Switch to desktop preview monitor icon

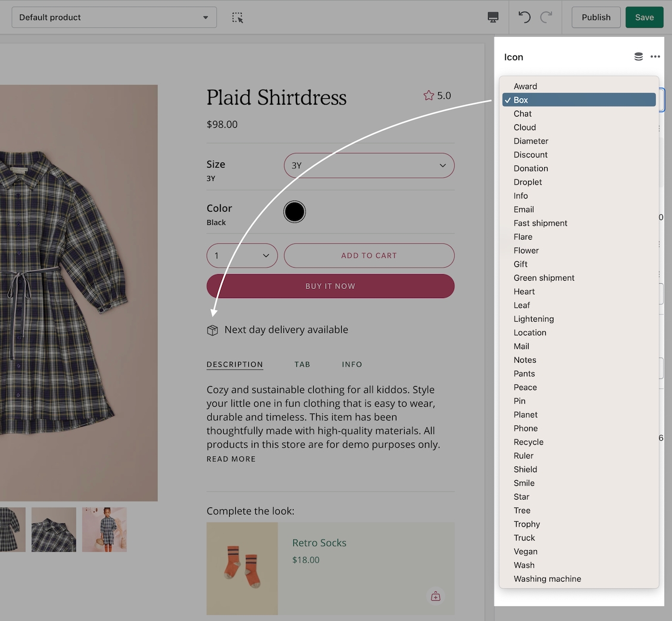click(493, 17)
